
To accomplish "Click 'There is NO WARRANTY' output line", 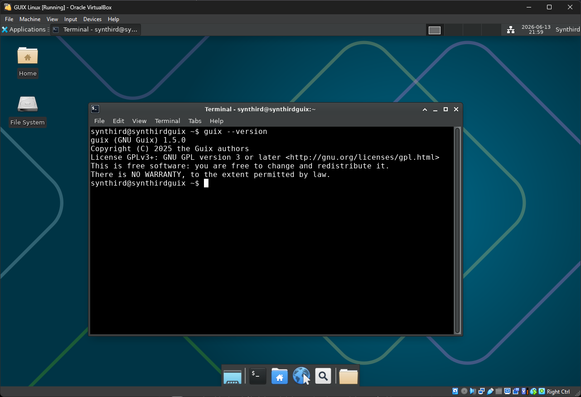I will tap(210, 175).
